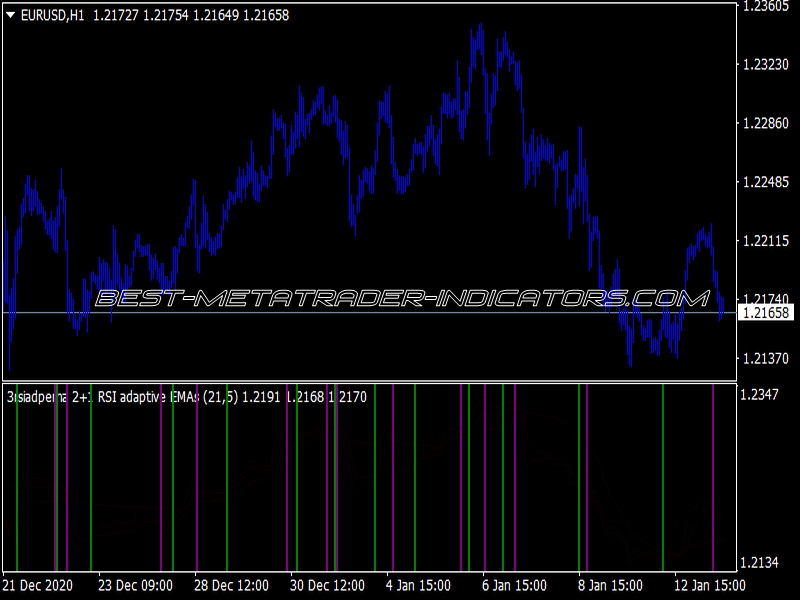Click the 8 Jan 15:00 time label

point(610,585)
